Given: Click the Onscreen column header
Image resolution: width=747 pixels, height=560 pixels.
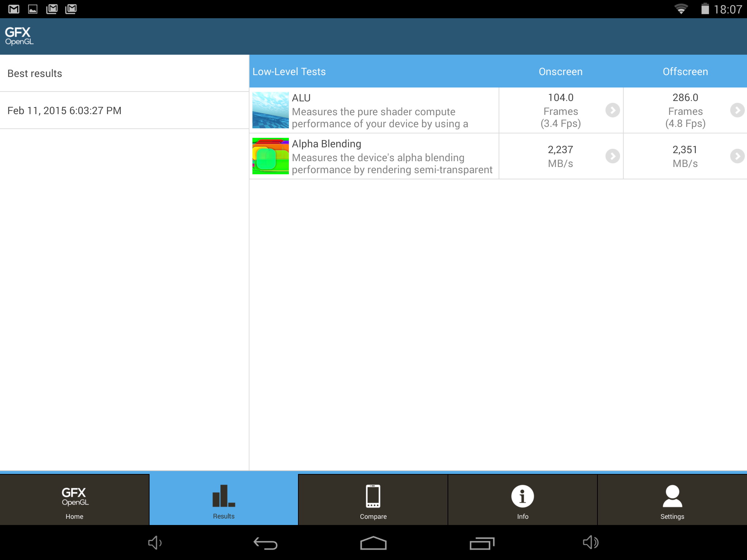Looking at the screenshot, I should 561,71.
